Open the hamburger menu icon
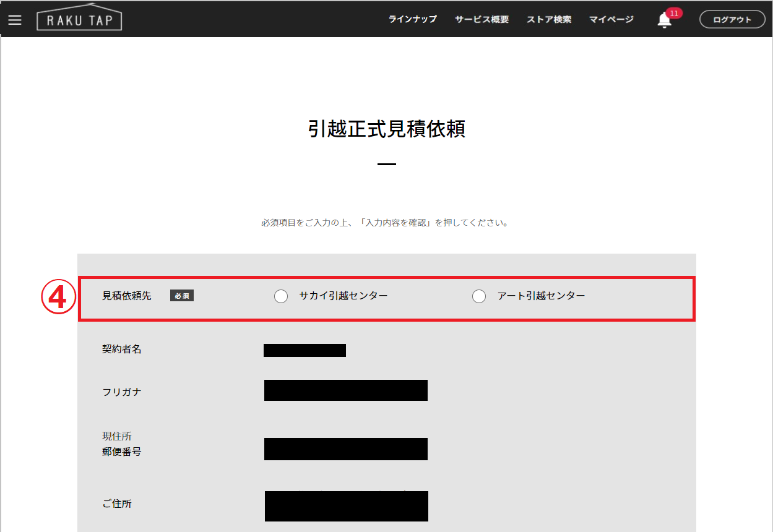Image resolution: width=773 pixels, height=532 pixels. click(15, 20)
